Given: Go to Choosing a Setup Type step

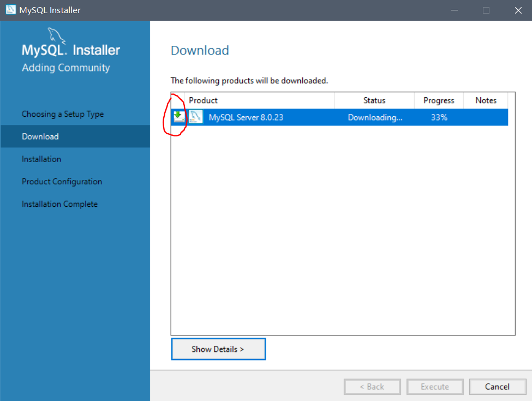Looking at the screenshot, I should pyautogui.click(x=63, y=114).
